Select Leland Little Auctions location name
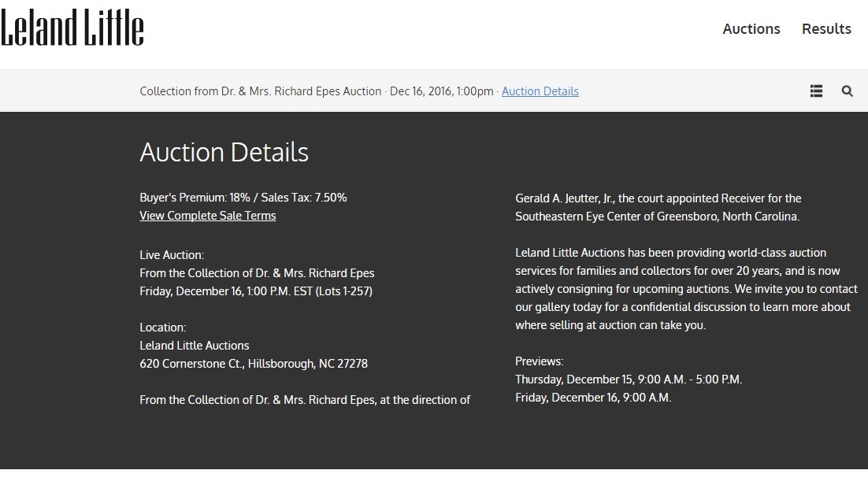 [195, 346]
